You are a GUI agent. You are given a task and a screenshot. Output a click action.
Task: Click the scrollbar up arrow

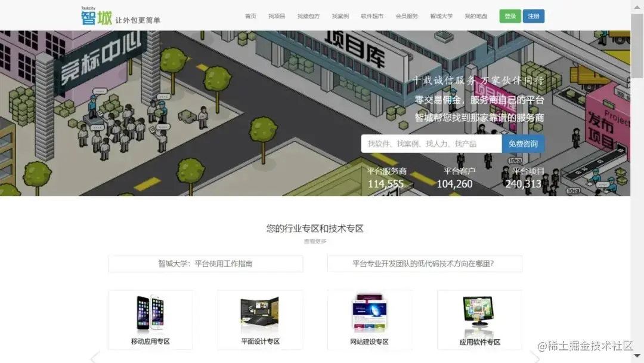tap(637, 7)
